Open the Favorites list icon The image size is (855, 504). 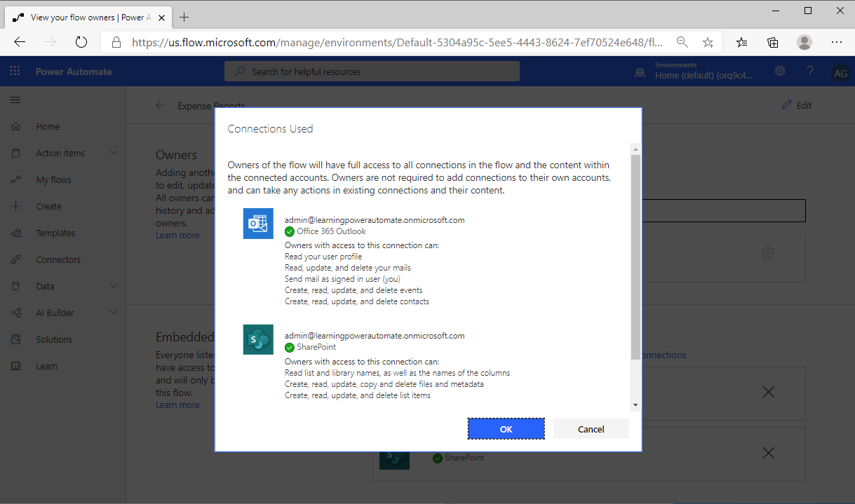coord(742,42)
